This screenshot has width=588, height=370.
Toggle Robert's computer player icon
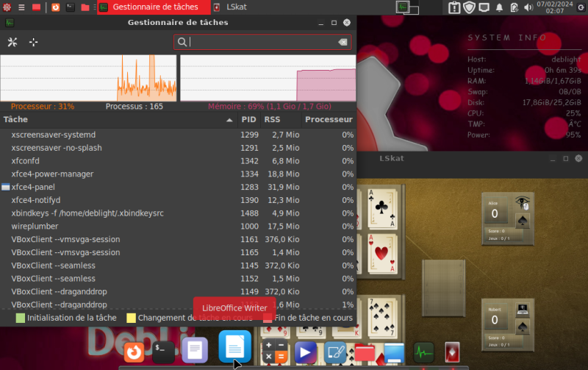(522, 308)
